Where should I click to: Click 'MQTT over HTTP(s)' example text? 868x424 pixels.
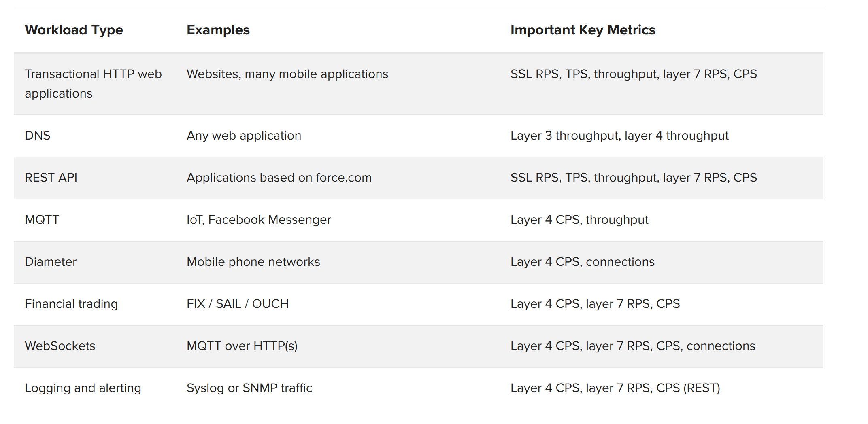[242, 346]
